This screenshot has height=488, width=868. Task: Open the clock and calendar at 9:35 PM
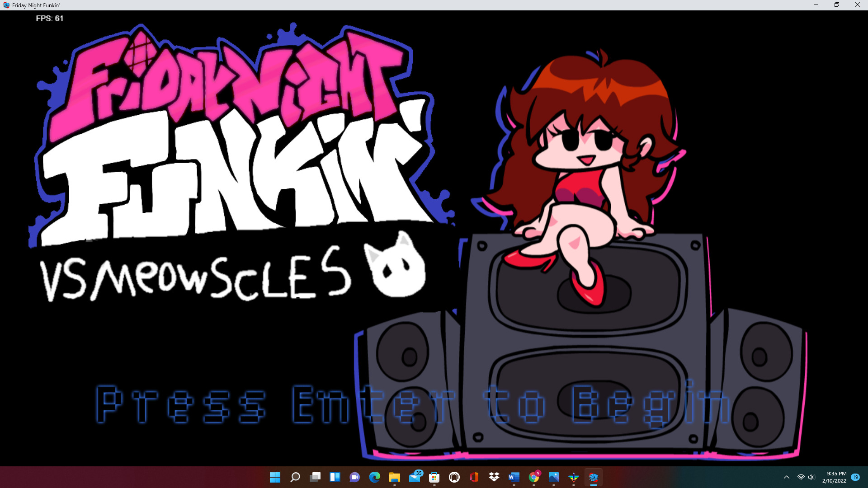[x=835, y=477]
